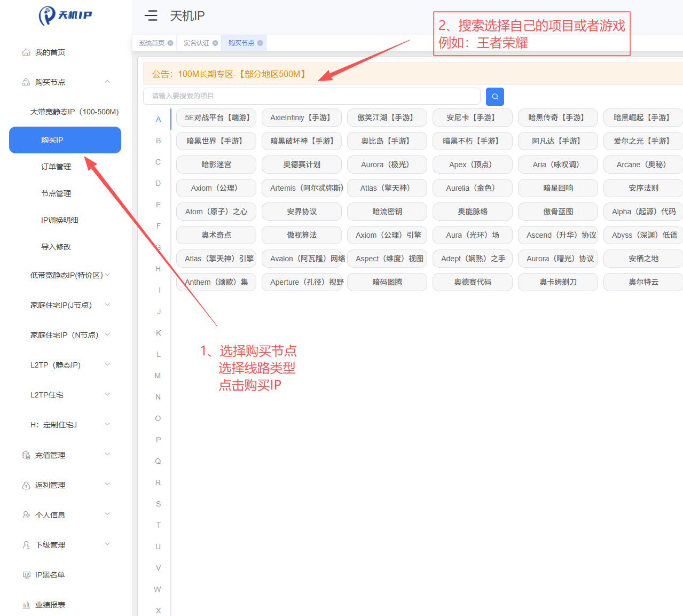Image resolution: width=683 pixels, height=616 pixels.
Task: Select AxieInfiniy【手游】project
Action: pyautogui.click(x=302, y=118)
